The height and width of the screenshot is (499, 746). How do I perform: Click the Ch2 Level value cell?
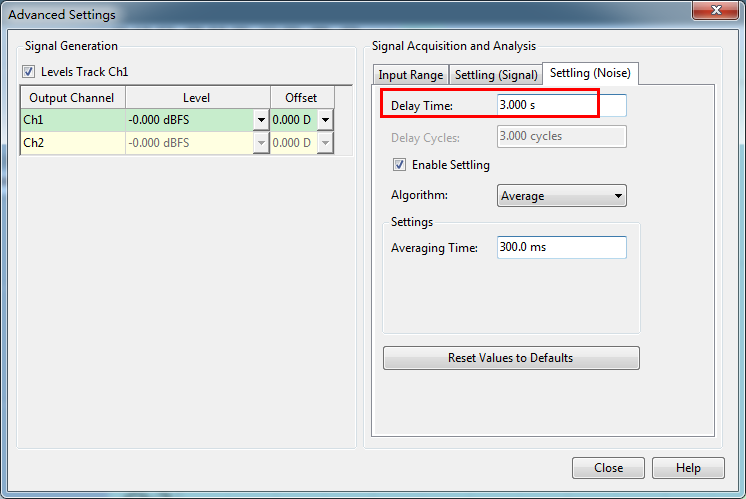pos(190,143)
